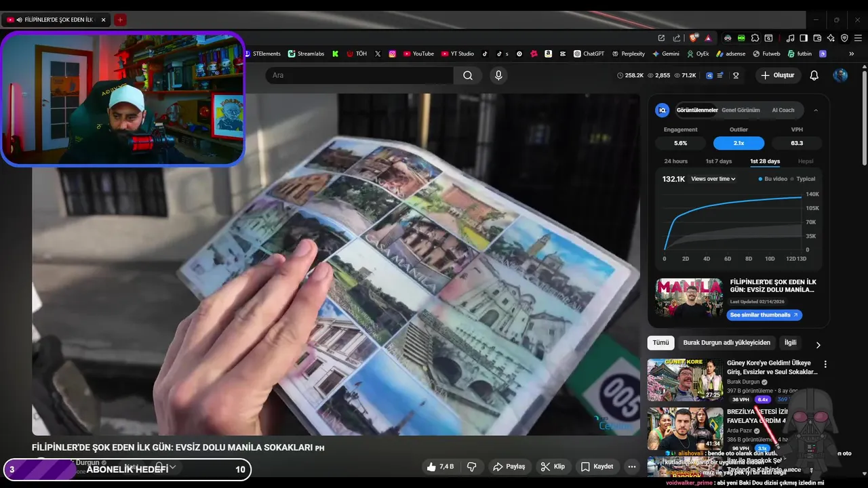868x488 pixels.
Task: Toggle the browser sidebar panel icon
Action: click(x=804, y=38)
